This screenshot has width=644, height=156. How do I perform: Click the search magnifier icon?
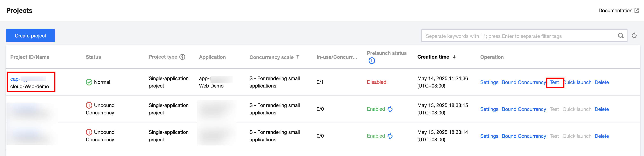620,36
